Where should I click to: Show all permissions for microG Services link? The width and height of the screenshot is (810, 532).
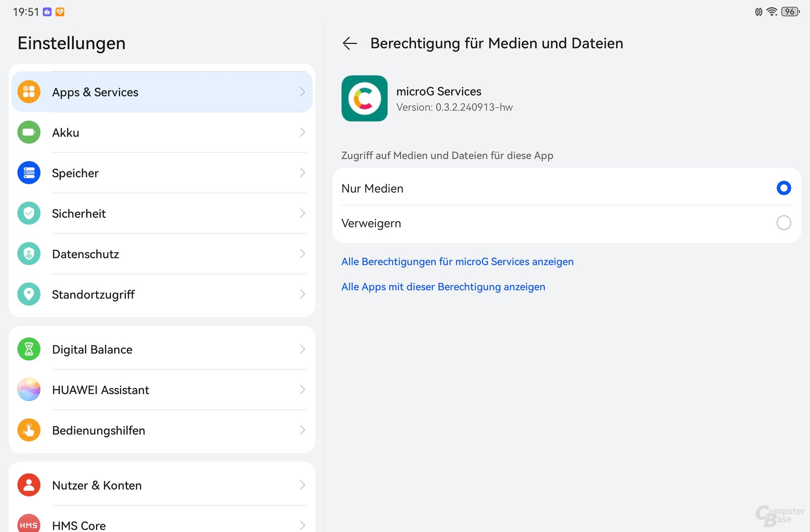click(x=457, y=262)
